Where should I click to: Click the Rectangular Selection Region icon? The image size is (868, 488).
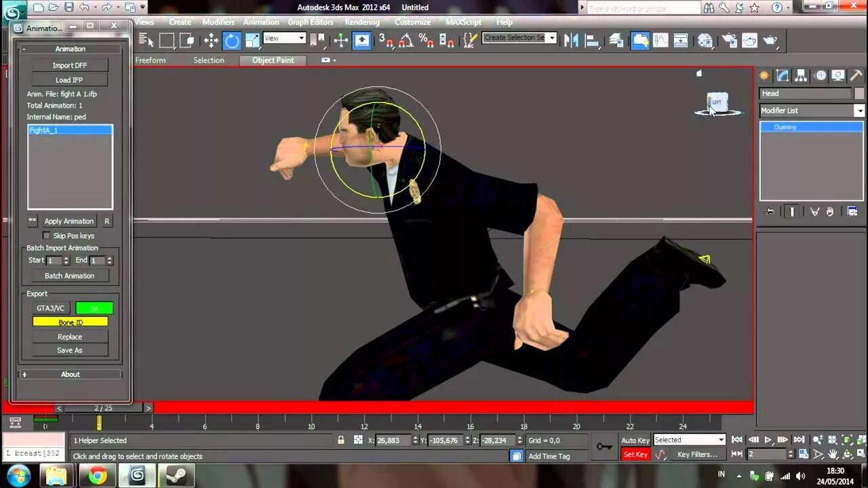point(166,41)
